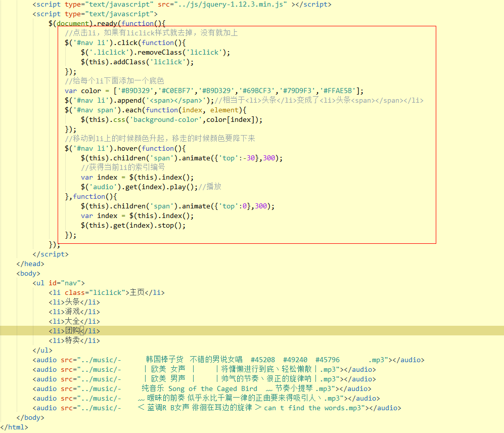The height and width of the screenshot is (433, 504).
Task: Click the <li>大全</li> line
Action: [x=74, y=321]
